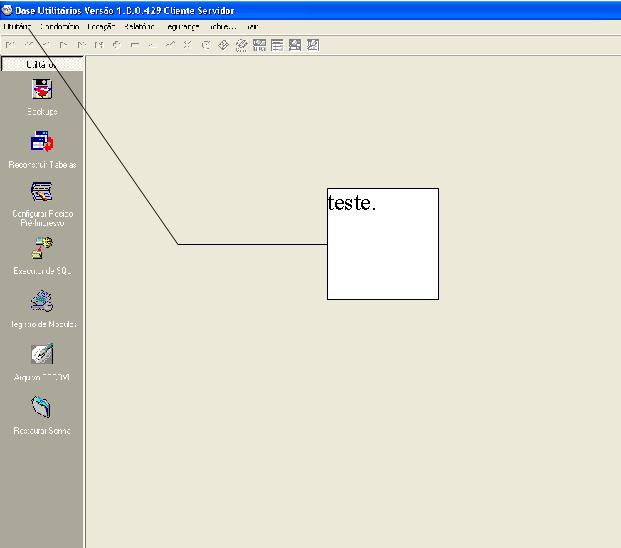Click the Executar SQL sidebar icon
This screenshot has width=621, height=548.
point(42,248)
